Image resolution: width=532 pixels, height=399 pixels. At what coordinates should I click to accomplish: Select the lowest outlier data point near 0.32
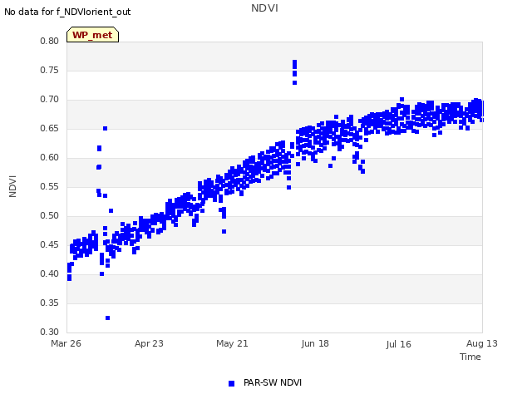click(x=107, y=318)
